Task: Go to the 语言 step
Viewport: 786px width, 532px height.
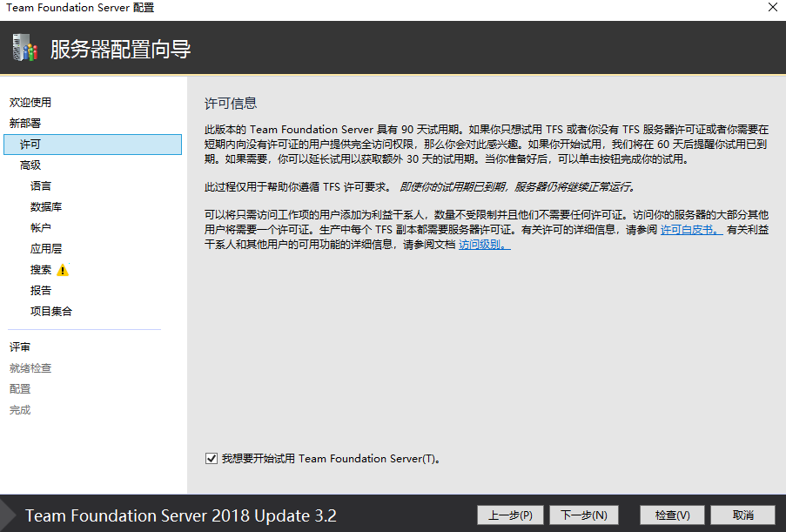Action: click(41, 186)
